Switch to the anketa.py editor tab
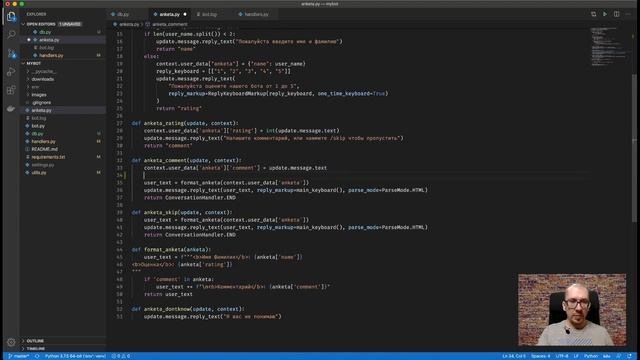Viewport: 640px width, 360px height. (x=169, y=14)
